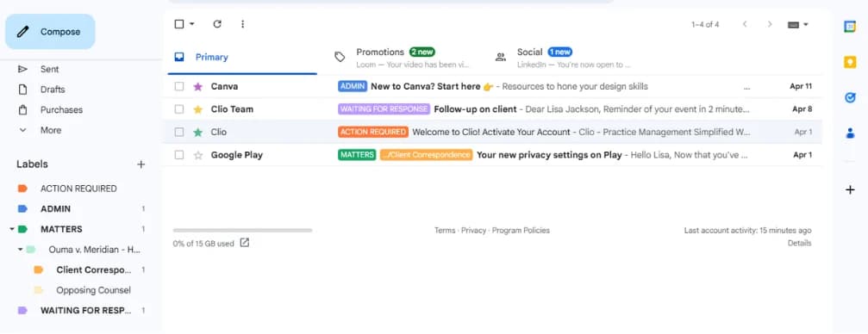
Task: Open the WAITING FOR RESPONSE label
Action: 86,311
